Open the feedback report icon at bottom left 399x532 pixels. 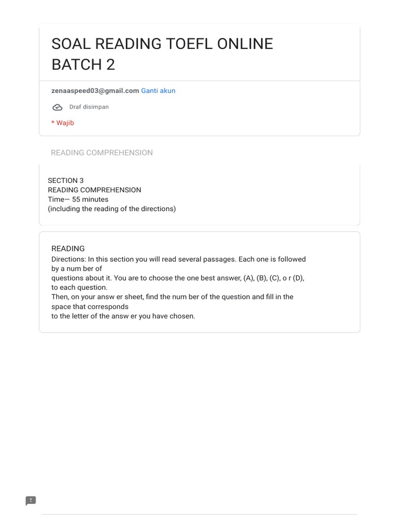(31, 501)
